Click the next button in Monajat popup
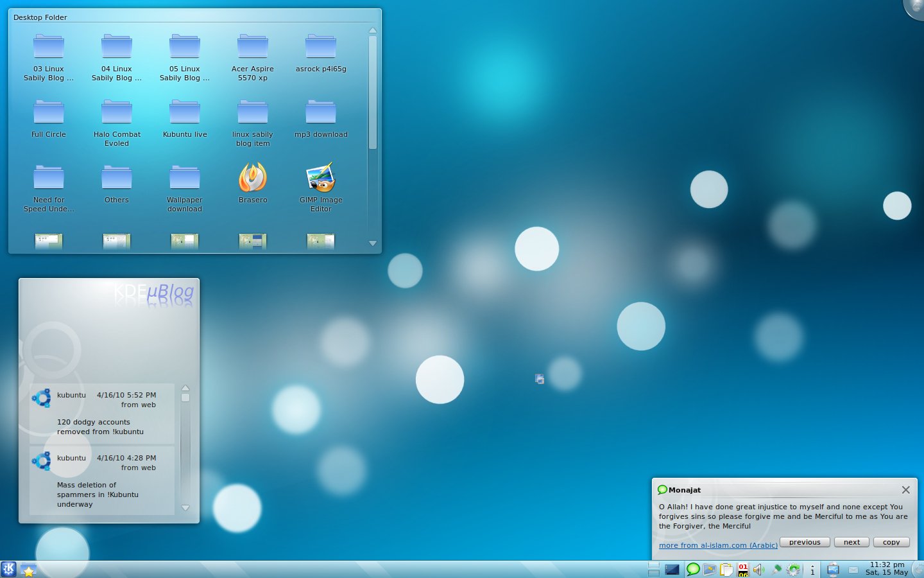Viewport: 924px width, 578px height. (851, 542)
